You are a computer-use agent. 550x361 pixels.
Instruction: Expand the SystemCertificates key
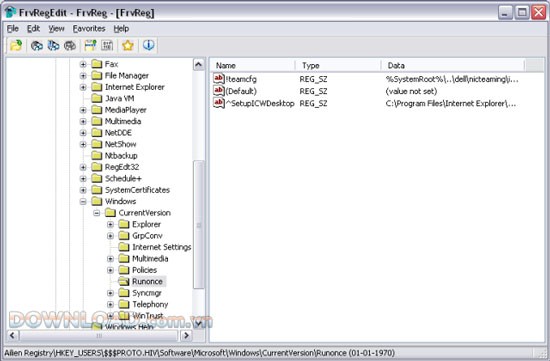click(83, 190)
